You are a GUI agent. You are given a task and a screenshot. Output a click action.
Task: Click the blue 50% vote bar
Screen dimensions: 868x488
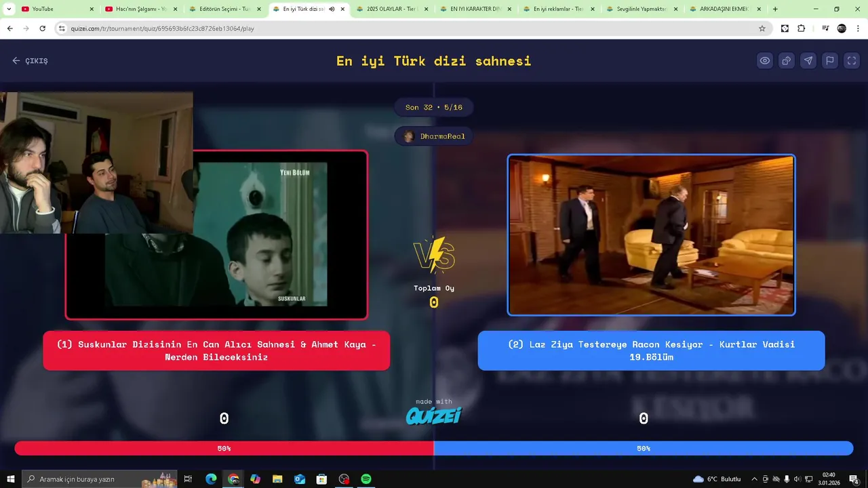pyautogui.click(x=644, y=448)
